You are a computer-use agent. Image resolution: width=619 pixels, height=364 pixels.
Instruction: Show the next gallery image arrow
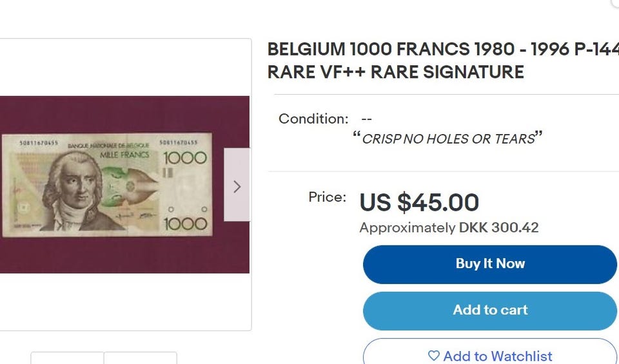point(237,186)
